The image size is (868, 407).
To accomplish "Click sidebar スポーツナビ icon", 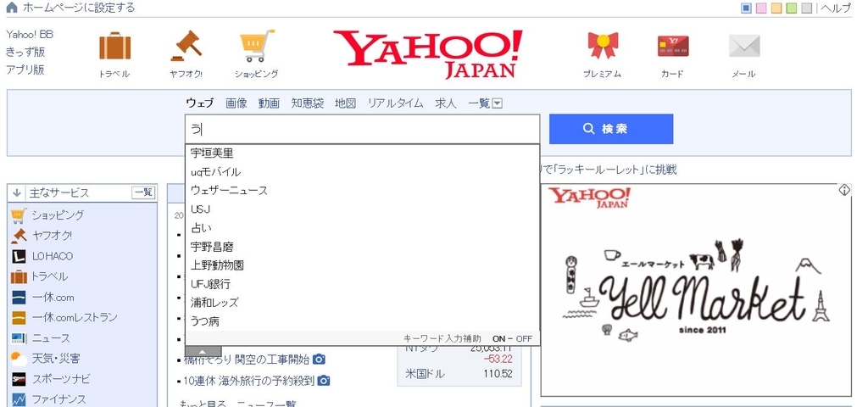I will pyautogui.click(x=19, y=379).
